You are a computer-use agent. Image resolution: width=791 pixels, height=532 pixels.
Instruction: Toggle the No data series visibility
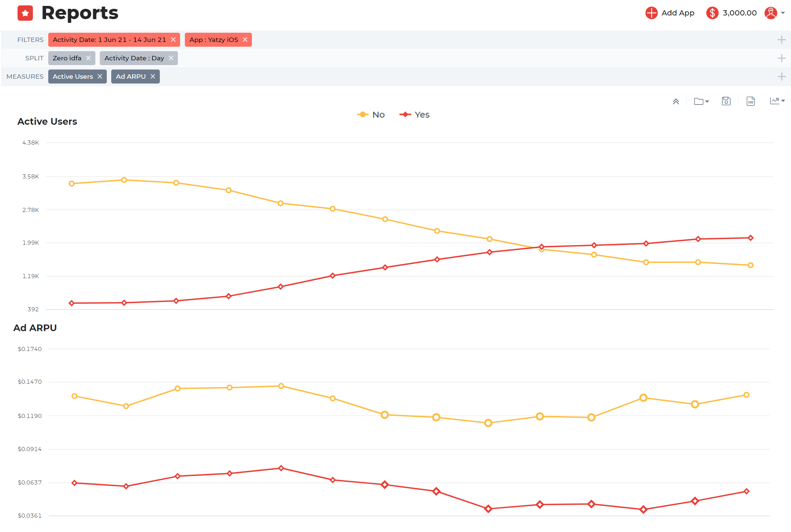pos(370,114)
